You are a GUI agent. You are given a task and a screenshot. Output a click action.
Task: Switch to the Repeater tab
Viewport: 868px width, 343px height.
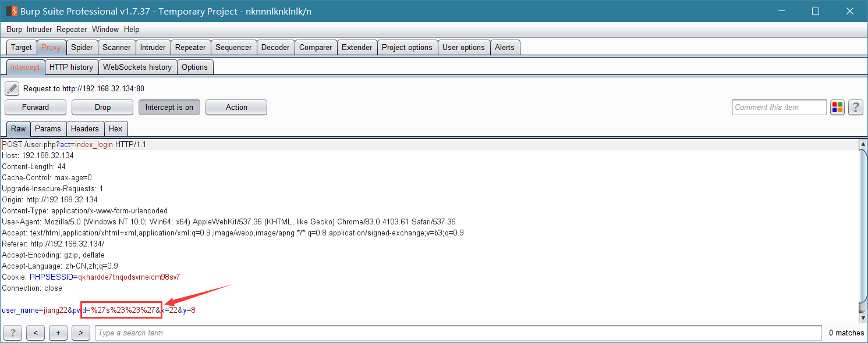pyautogui.click(x=190, y=48)
